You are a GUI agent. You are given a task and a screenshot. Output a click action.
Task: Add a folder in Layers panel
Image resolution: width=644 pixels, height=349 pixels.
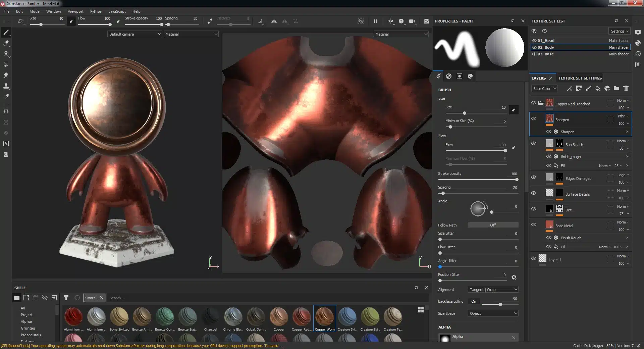tap(616, 89)
